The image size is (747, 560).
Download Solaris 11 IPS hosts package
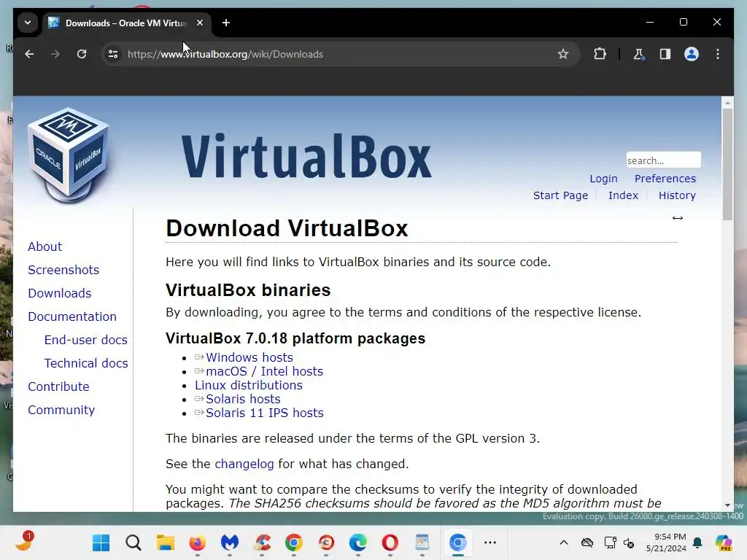click(264, 413)
